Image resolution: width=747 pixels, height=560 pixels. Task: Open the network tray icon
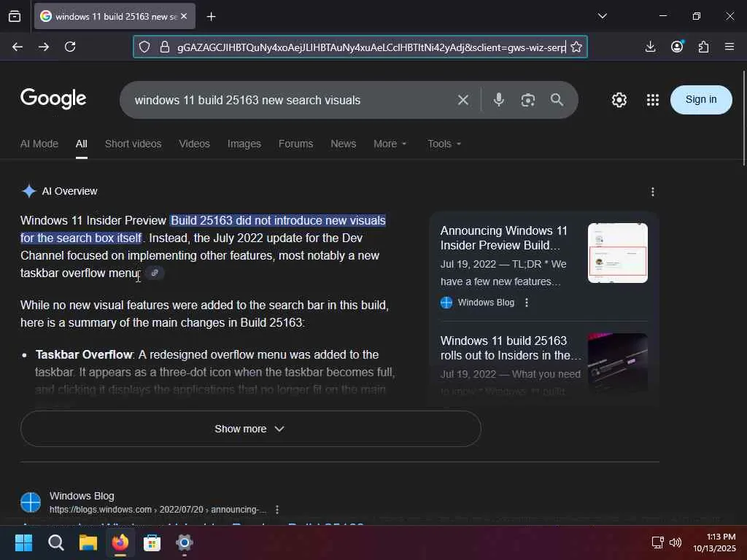(x=658, y=542)
